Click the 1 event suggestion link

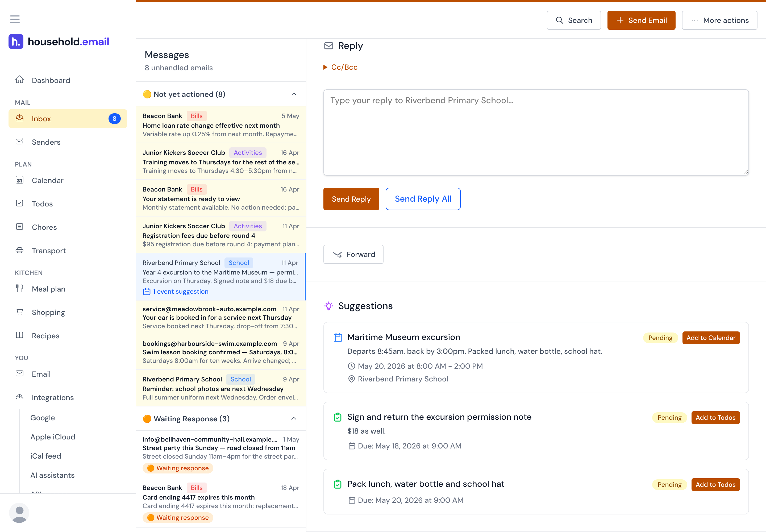coord(176,292)
